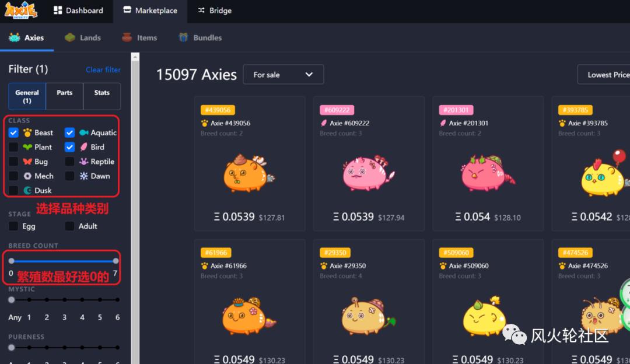This screenshot has width=630, height=364.
Task: Enable the Dusk class checkbox
Action: pyautogui.click(x=13, y=190)
